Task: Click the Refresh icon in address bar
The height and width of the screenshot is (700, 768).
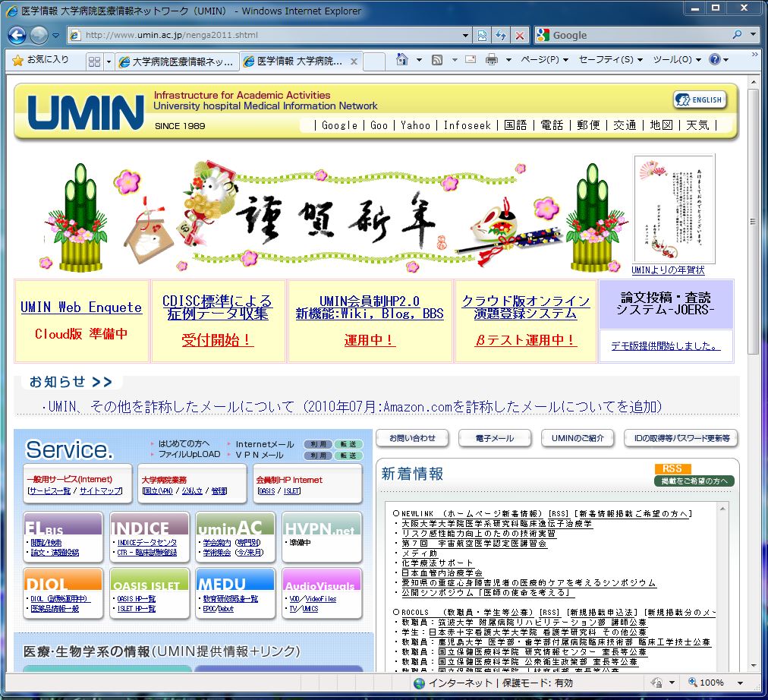Action: (x=501, y=35)
